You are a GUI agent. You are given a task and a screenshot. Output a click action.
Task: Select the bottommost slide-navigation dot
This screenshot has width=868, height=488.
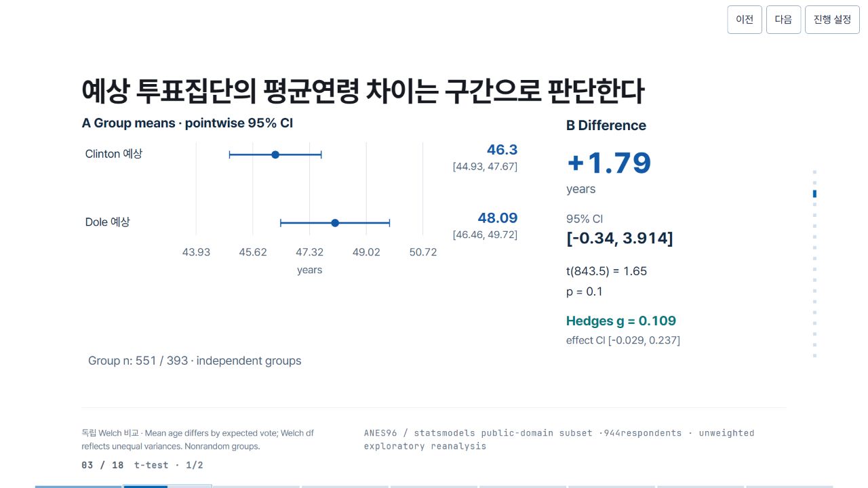point(814,355)
